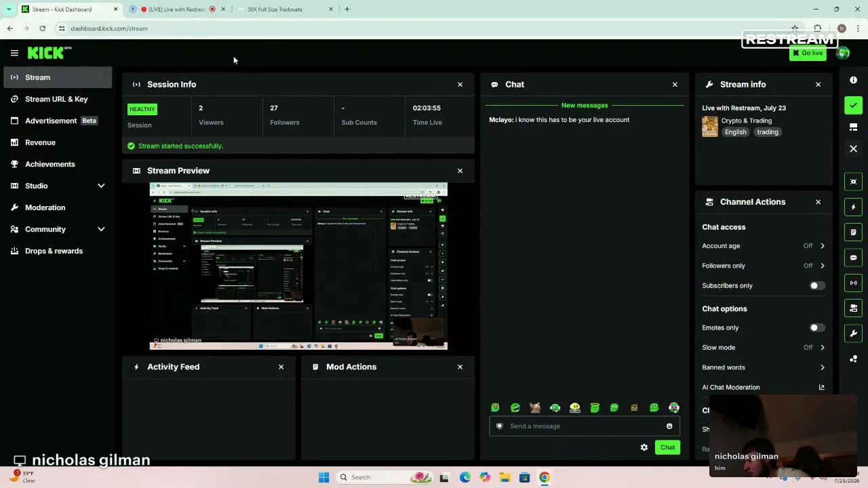Image resolution: width=868 pixels, height=488 pixels.
Task: Open Followers only chat setting
Action: point(764,266)
